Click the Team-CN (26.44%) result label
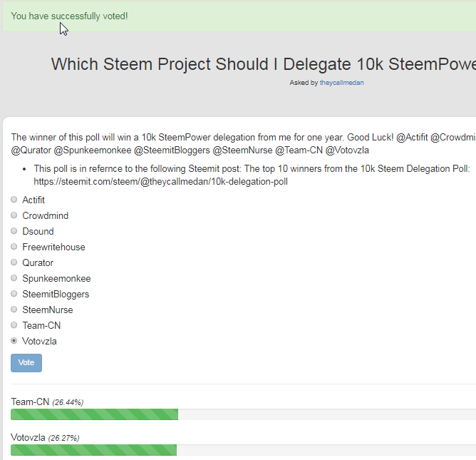Viewport: 476px width, 460px height. tap(47, 402)
